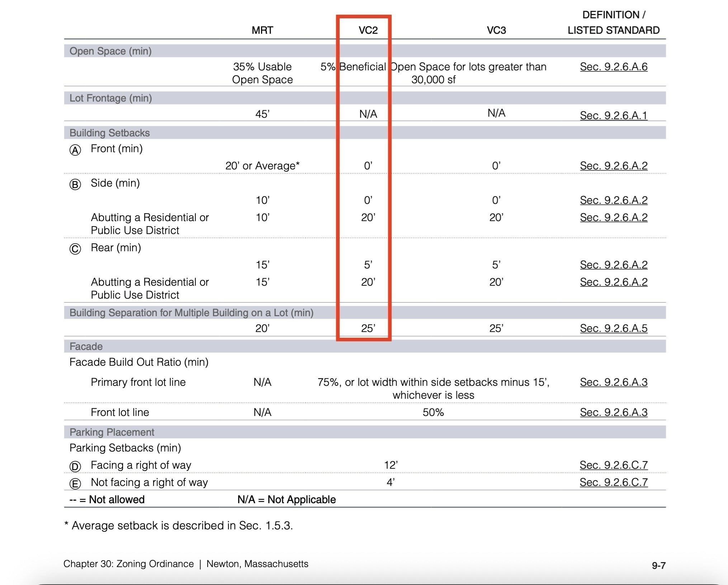Viewport: 728px width, 585px height.
Task: Click the circled D parking setback marker
Action: pos(75,466)
